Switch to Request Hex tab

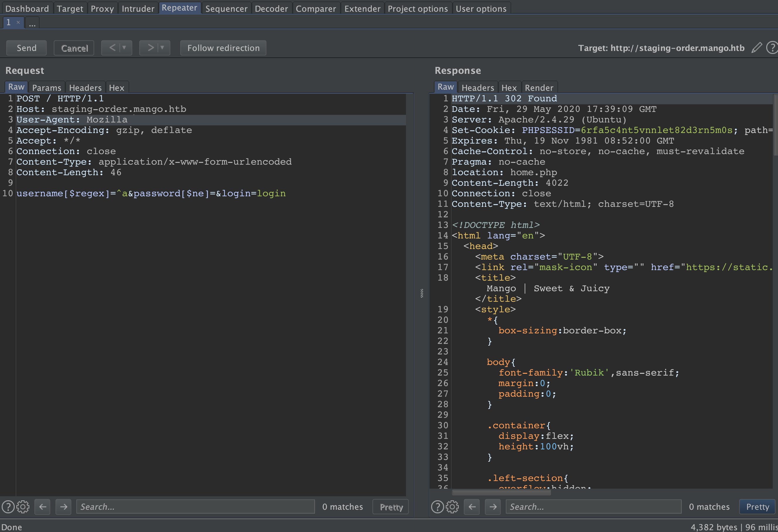click(x=117, y=87)
